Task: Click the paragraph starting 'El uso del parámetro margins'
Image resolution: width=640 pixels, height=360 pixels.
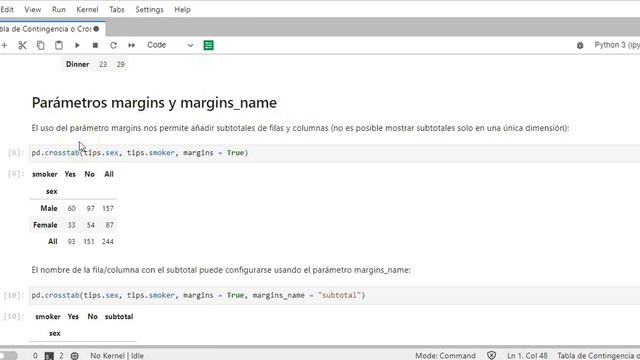Action: 300,128
